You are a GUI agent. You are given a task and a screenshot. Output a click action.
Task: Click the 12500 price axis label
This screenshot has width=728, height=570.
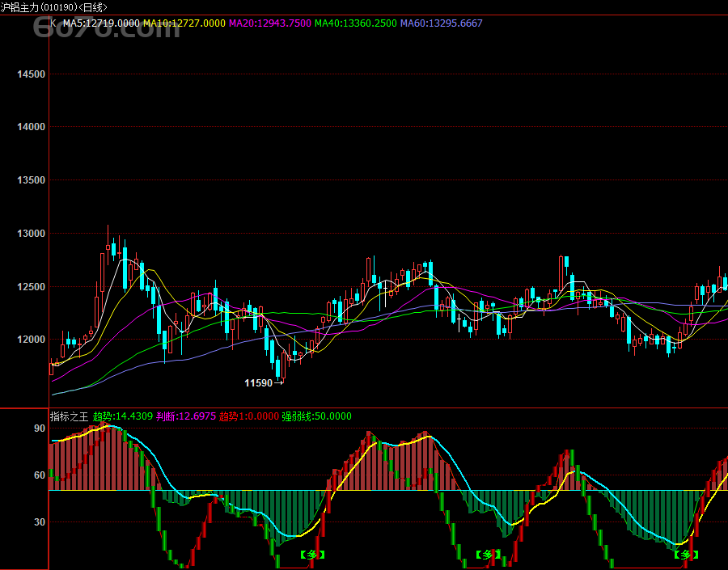[x=31, y=287]
